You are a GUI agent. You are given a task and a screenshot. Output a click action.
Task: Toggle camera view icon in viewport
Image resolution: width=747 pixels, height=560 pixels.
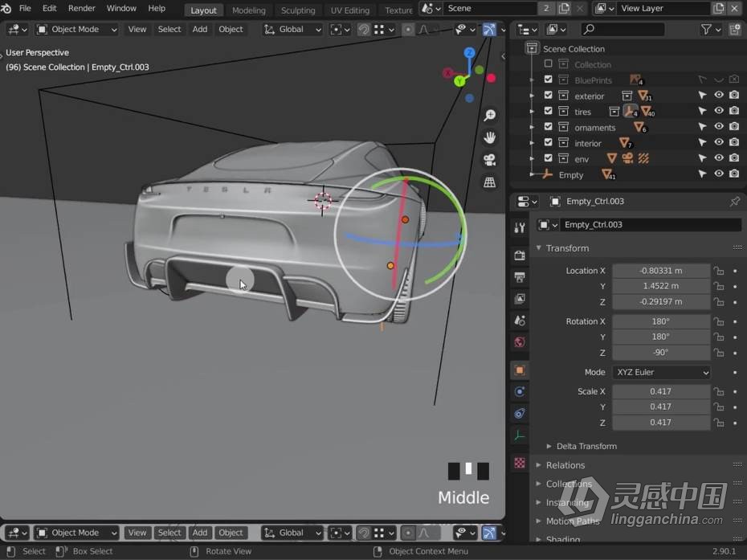(489, 160)
